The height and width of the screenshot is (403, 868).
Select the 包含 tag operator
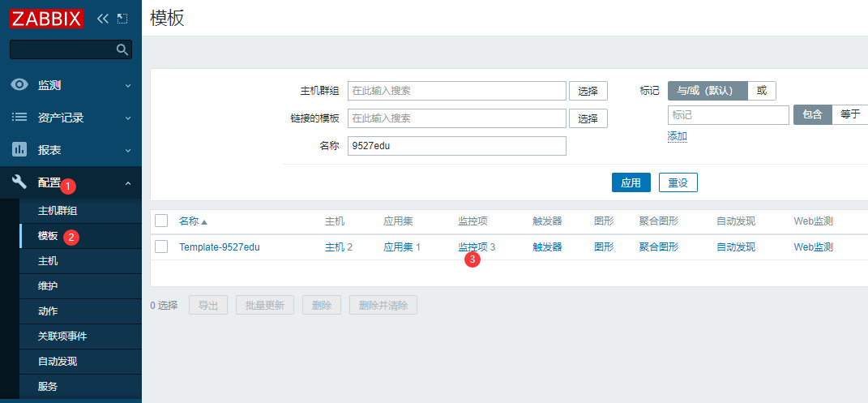point(813,115)
